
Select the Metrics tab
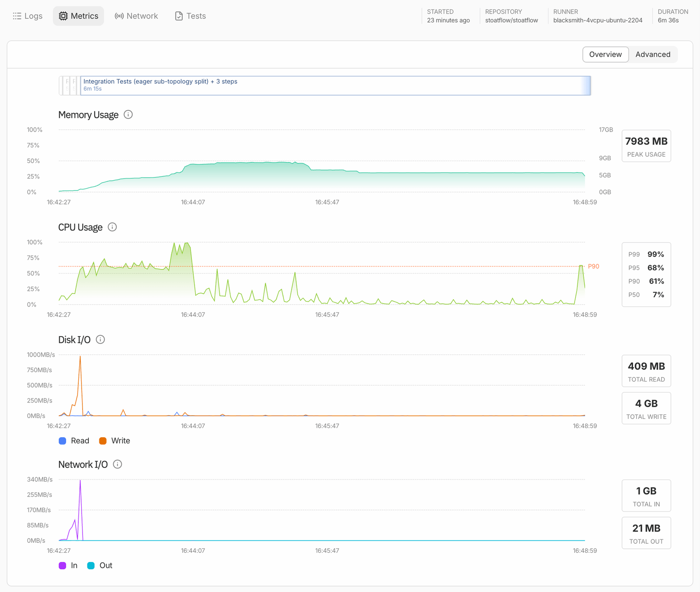[78, 16]
